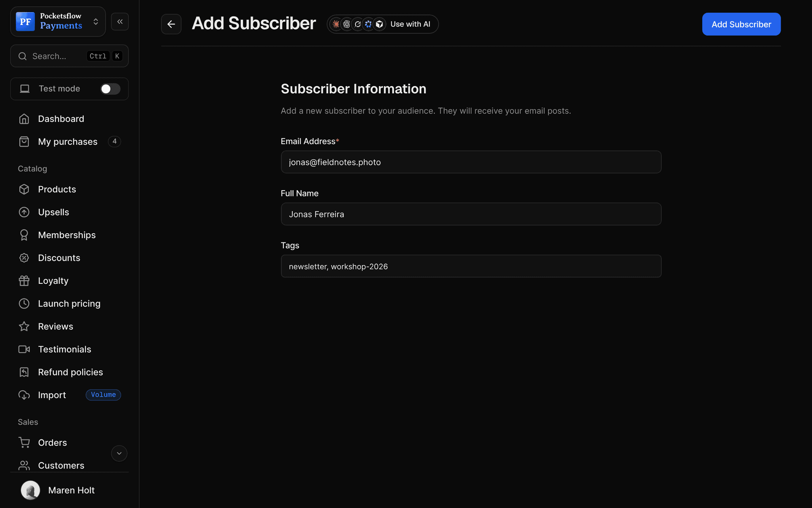This screenshot has width=812, height=508.
Task: Open My purchases in sidebar
Action: pyautogui.click(x=69, y=142)
